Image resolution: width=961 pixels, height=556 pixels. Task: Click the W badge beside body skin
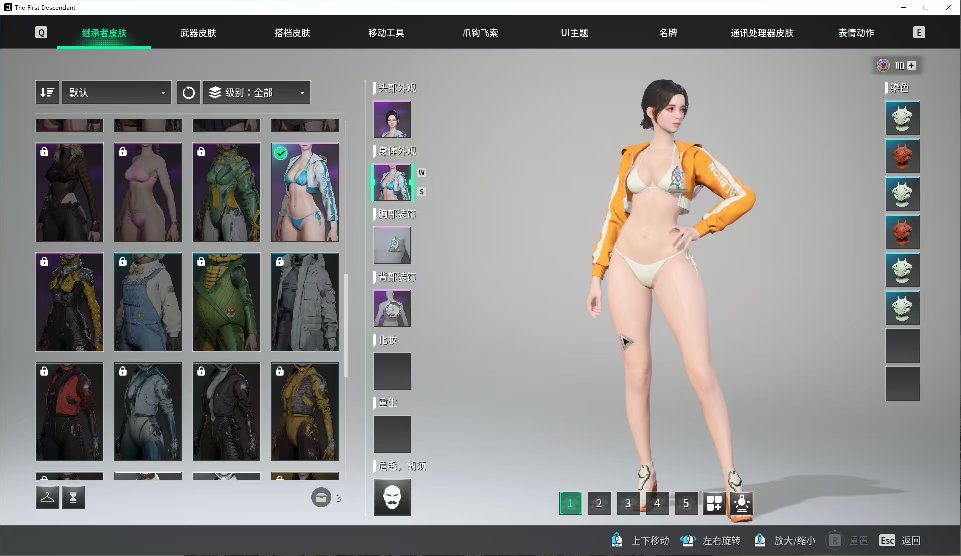pos(422,173)
